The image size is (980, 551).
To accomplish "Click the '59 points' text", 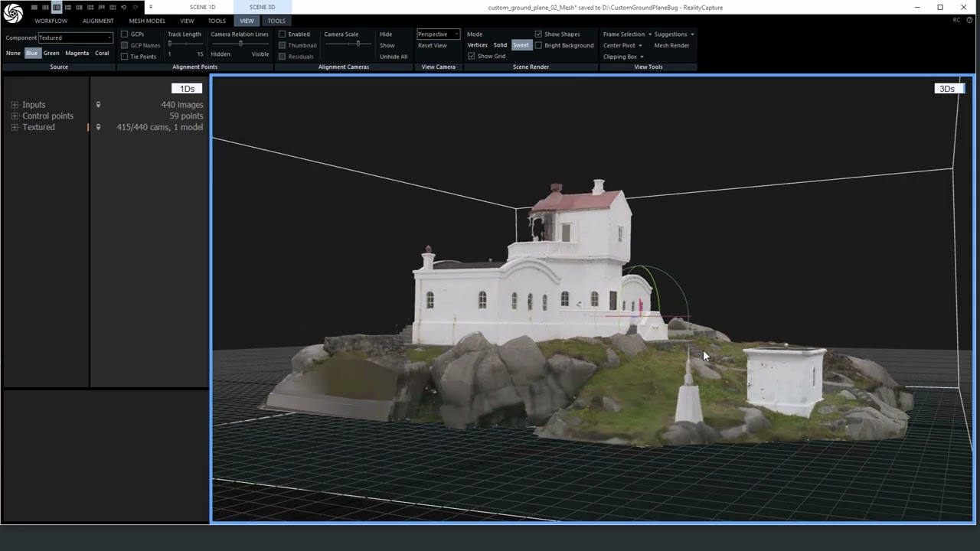I will click(x=186, y=116).
